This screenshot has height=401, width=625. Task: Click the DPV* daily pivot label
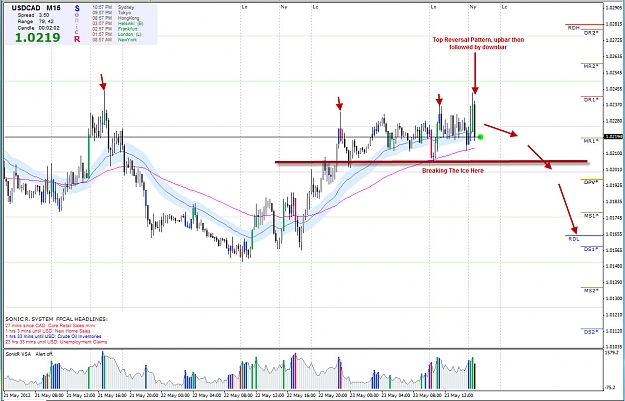(591, 183)
